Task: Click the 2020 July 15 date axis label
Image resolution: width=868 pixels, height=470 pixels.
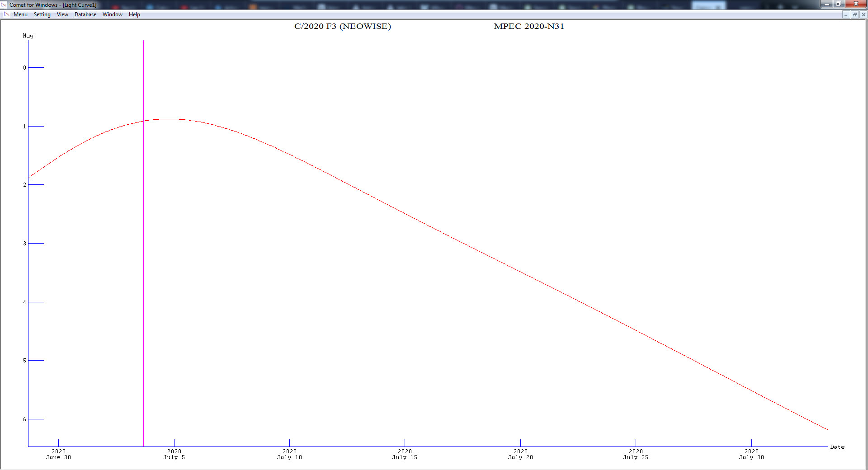Action: coord(405,454)
